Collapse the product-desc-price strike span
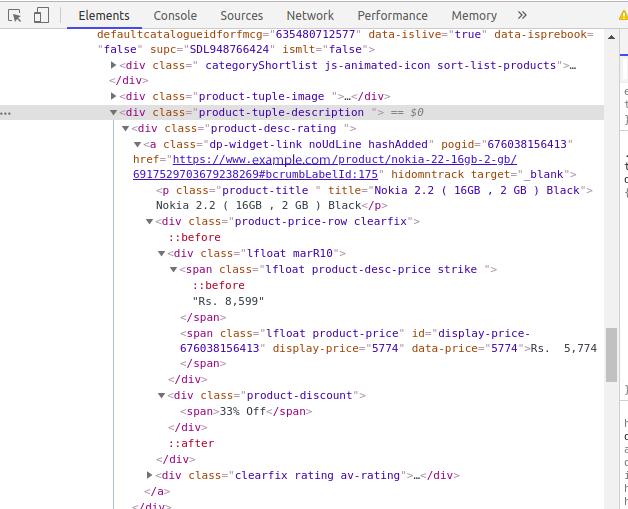Viewport: 628px width, 509px height. (x=173, y=270)
